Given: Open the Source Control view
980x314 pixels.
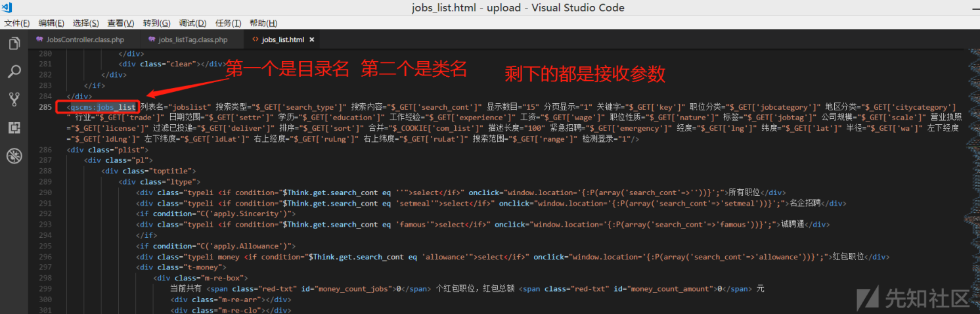Looking at the screenshot, I should pos(14,100).
